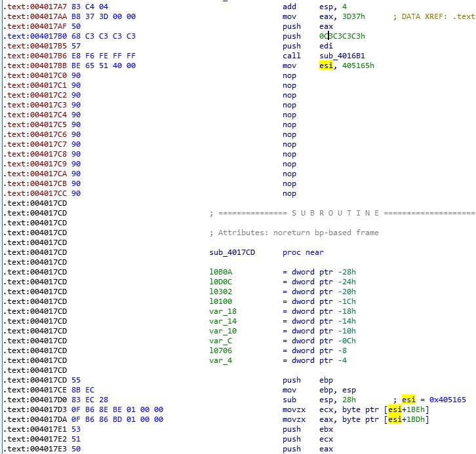Click address .text:004017BB line
476x454 pixels.
click(35, 66)
